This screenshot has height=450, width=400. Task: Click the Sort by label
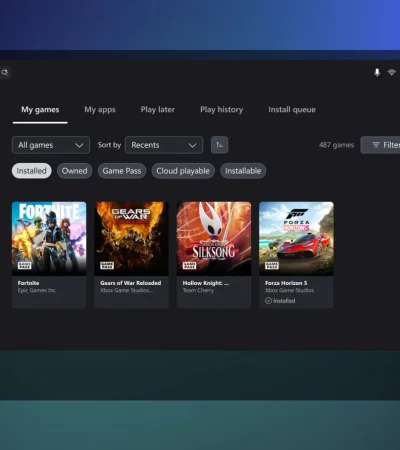[x=109, y=145]
